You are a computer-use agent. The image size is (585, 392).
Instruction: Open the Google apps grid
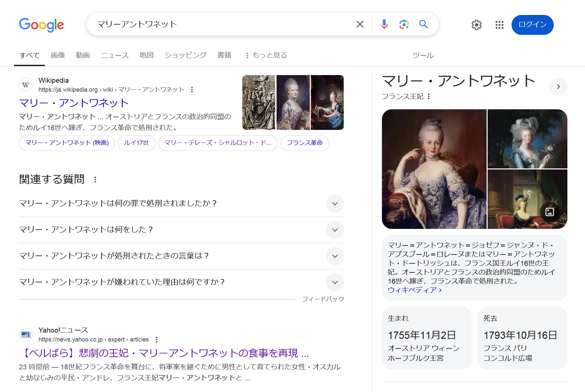click(499, 25)
